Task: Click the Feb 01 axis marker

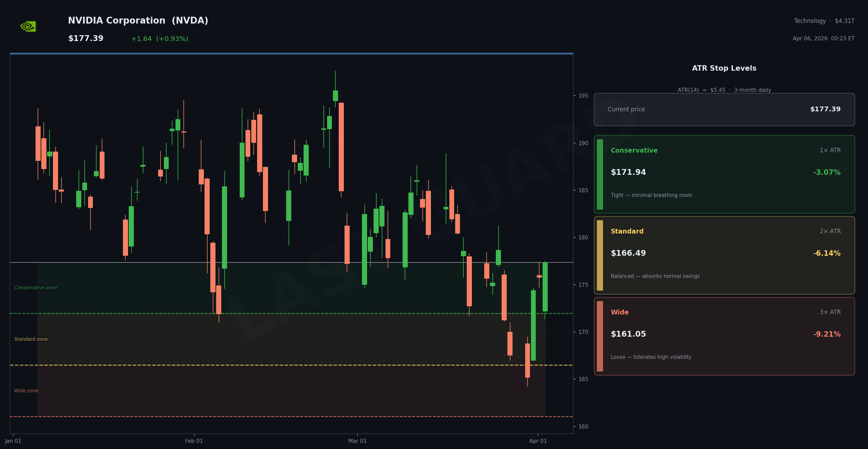Action: (x=194, y=441)
